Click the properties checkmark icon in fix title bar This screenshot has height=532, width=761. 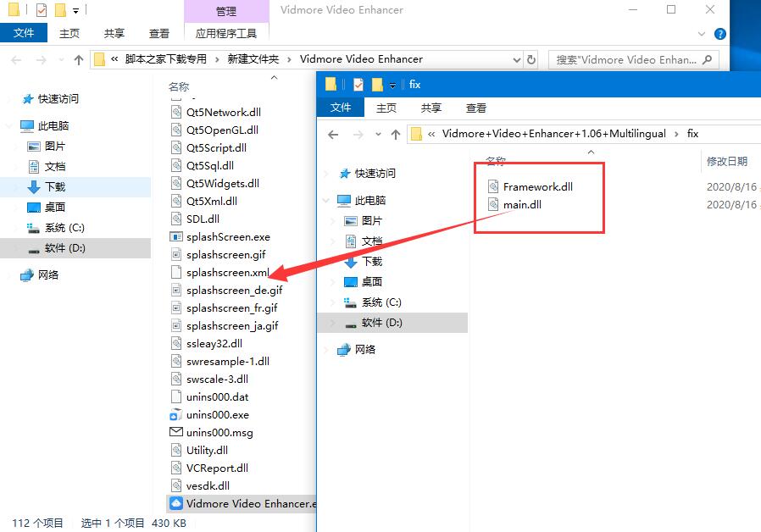pyautogui.click(x=358, y=85)
